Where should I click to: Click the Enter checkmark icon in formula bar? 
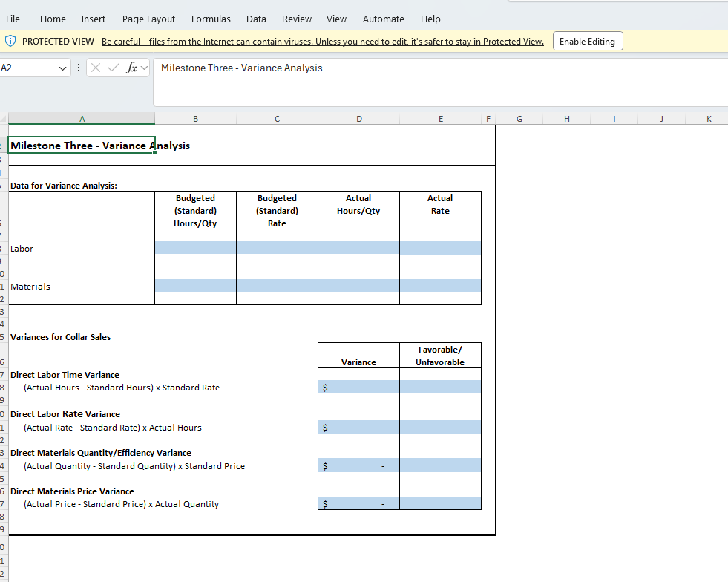pyautogui.click(x=114, y=68)
